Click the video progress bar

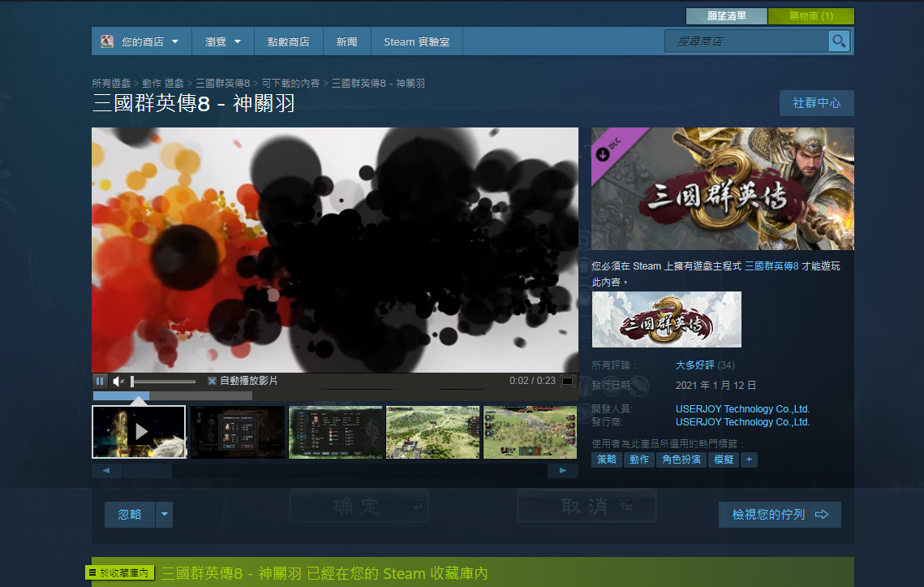click(173, 396)
